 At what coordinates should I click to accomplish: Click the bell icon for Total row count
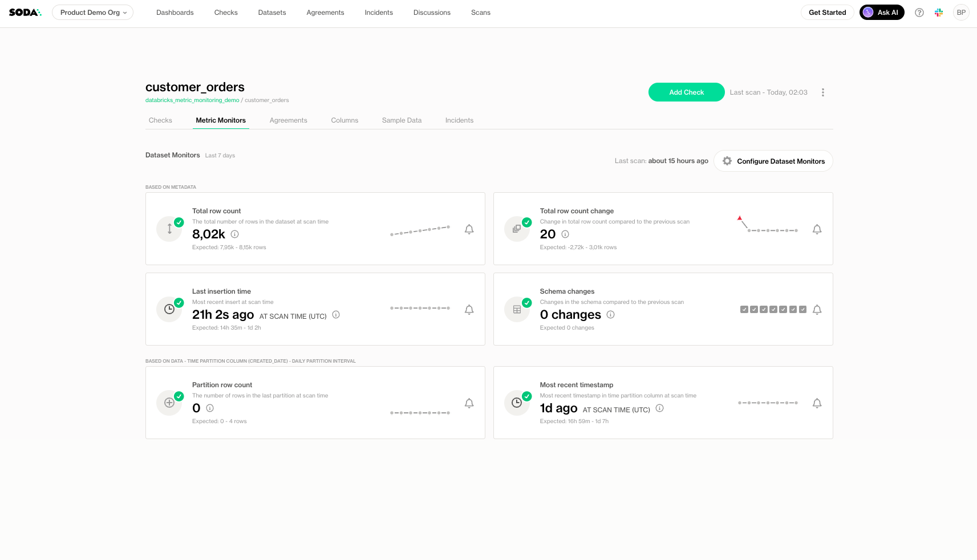coord(469,229)
